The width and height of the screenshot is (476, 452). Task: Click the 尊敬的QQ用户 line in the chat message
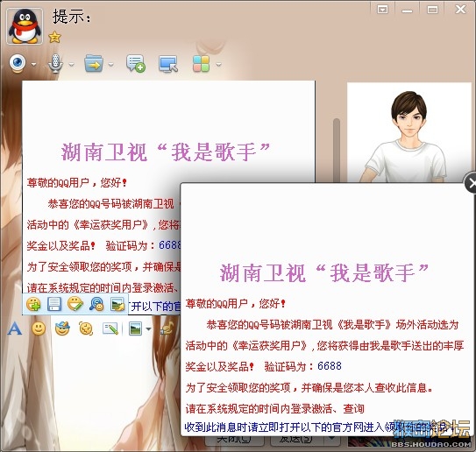tap(77, 183)
